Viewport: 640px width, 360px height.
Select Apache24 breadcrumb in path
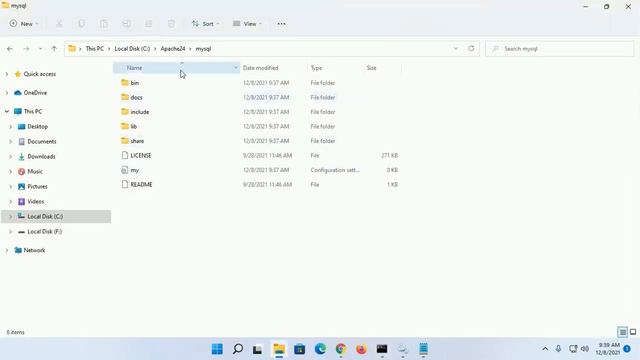[173, 49]
